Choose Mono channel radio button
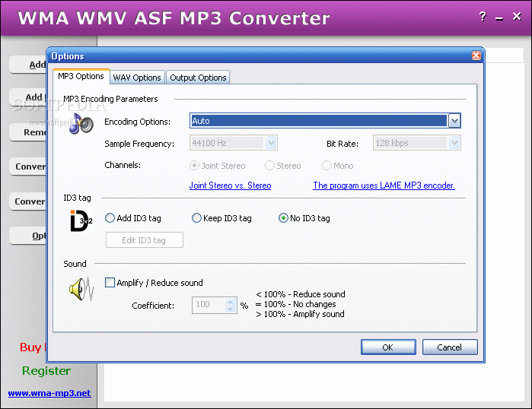Screen dimensions: 532x409 pyautogui.click(x=327, y=166)
